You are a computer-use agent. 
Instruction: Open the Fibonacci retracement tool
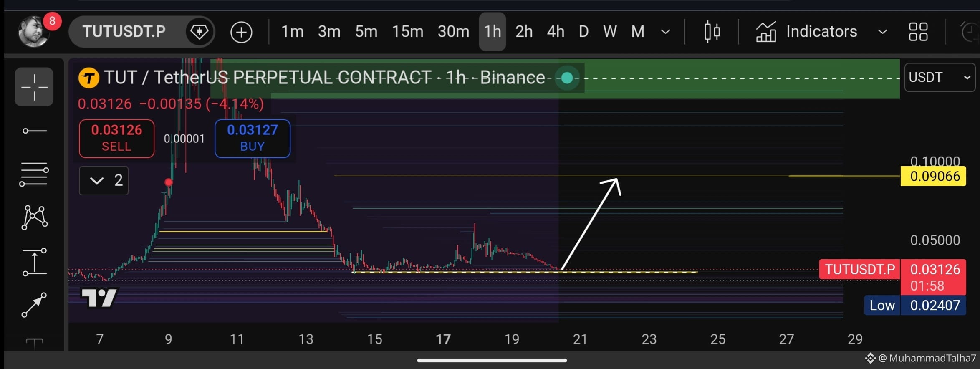click(34, 174)
